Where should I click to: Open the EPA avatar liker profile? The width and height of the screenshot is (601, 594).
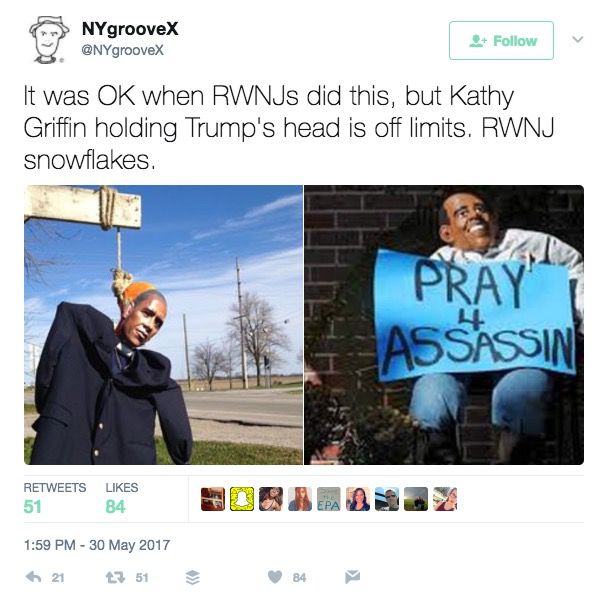(x=329, y=499)
